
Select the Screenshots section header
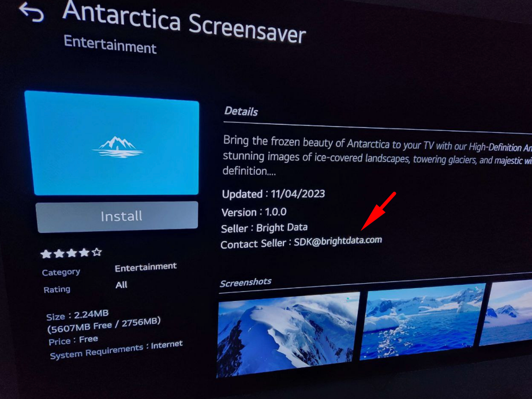(x=245, y=283)
